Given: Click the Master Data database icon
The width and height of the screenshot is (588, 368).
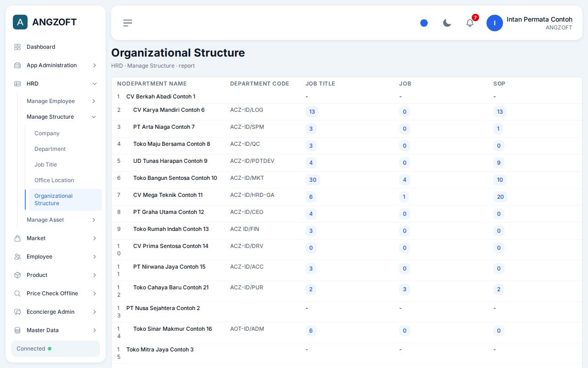Looking at the screenshot, I should click(x=17, y=330).
